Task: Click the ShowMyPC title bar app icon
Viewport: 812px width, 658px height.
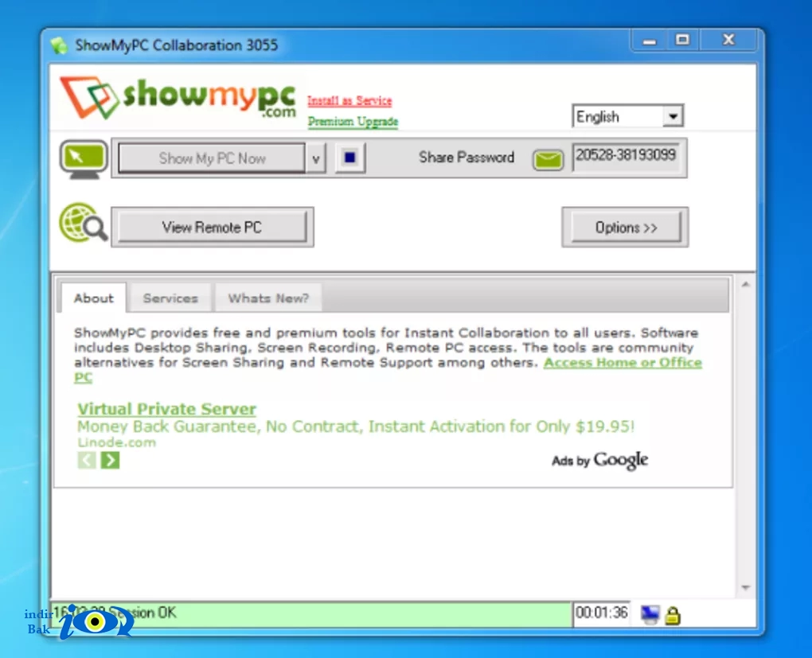Action: [x=59, y=45]
